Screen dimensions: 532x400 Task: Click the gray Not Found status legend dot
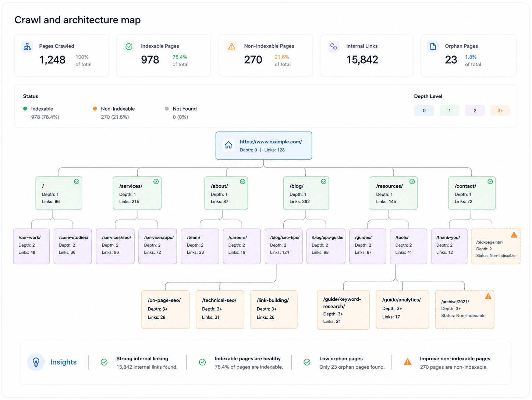167,109
